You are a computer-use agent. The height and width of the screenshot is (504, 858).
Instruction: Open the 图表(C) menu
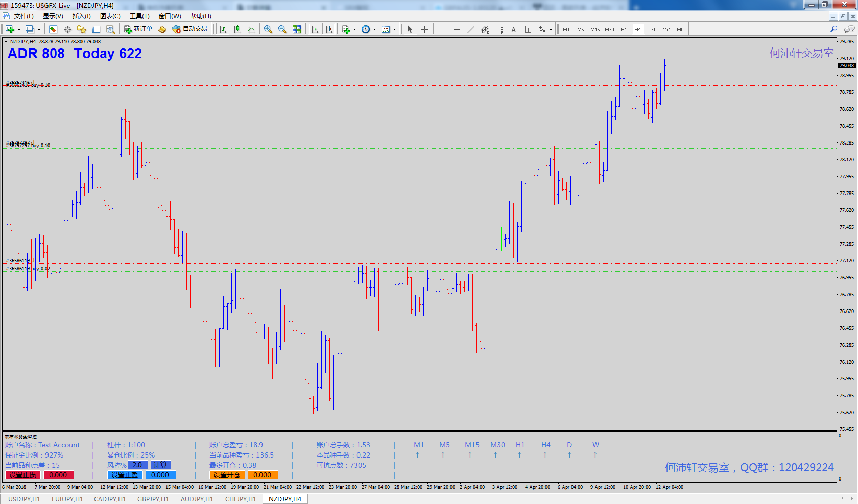110,16
